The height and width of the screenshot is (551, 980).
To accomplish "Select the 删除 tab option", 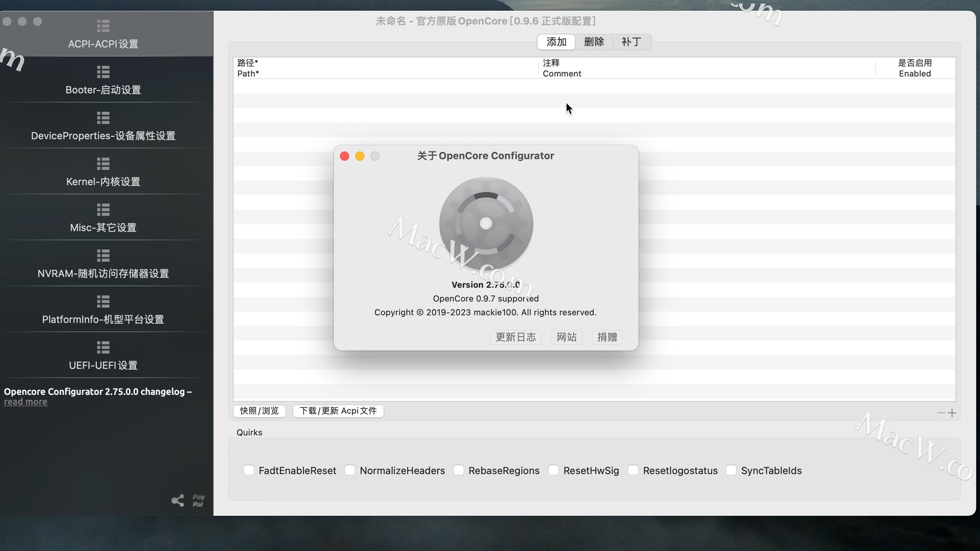I will pyautogui.click(x=594, y=42).
